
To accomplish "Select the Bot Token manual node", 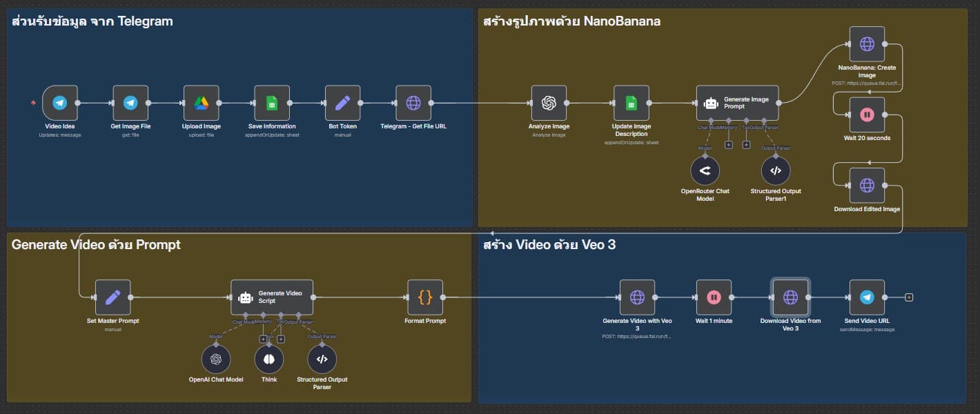I will point(342,103).
